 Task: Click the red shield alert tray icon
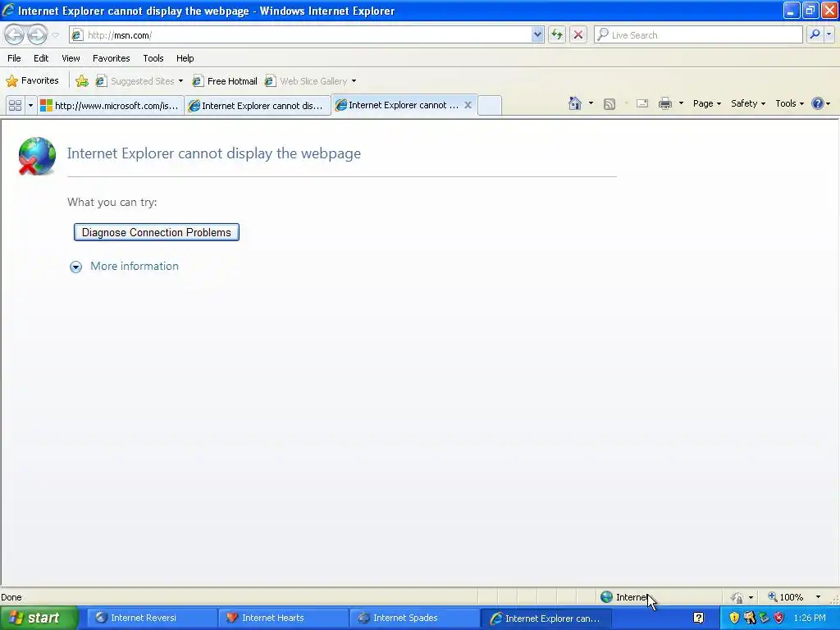point(779,619)
